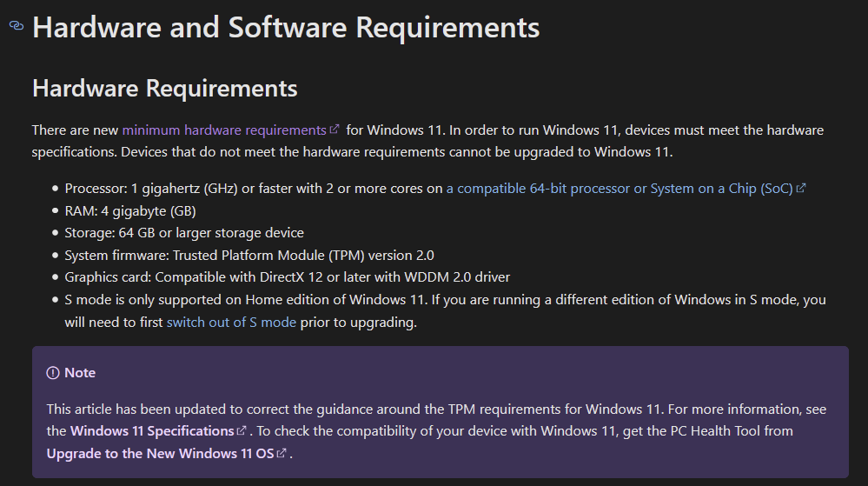Click external-link icon after Upgrade to New Windows 11 OS
868x486 pixels.
(282, 453)
